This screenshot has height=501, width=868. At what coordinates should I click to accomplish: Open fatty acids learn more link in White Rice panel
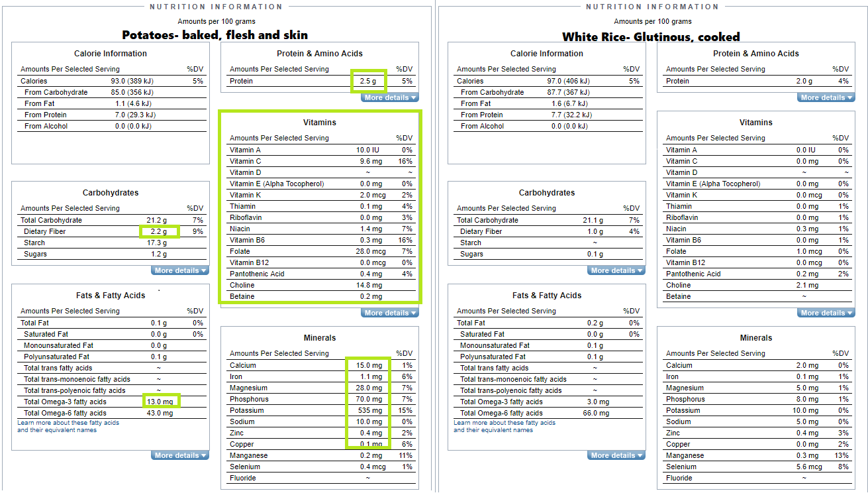[x=505, y=426]
